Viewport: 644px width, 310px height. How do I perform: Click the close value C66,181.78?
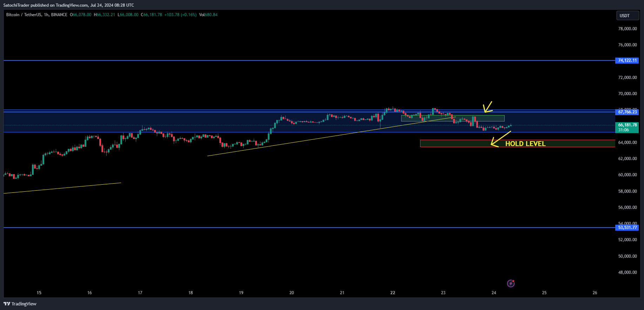coord(152,15)
